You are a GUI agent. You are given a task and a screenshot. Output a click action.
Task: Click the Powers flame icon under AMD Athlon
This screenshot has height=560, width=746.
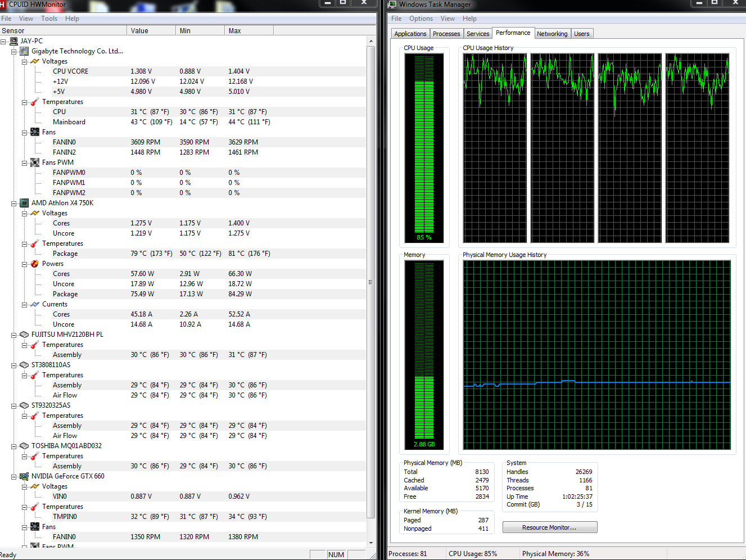click(x=35, y=264)
